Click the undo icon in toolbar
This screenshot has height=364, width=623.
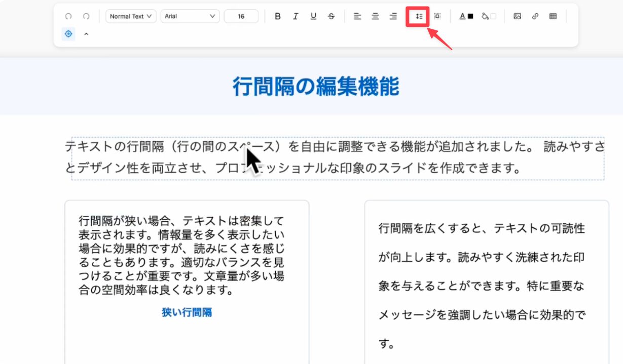coord(68,16)
